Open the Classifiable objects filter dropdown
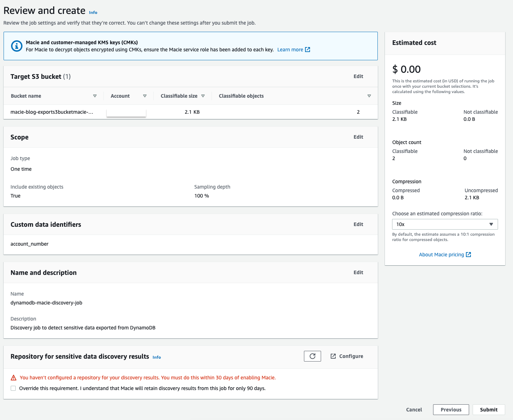The width and height of the screenshot is (513, 420). click(369, 96)
